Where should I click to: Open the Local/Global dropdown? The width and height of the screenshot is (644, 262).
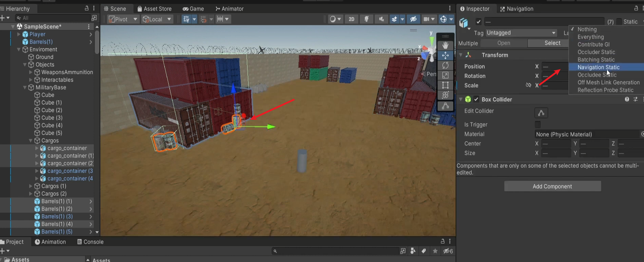(157, 19)
